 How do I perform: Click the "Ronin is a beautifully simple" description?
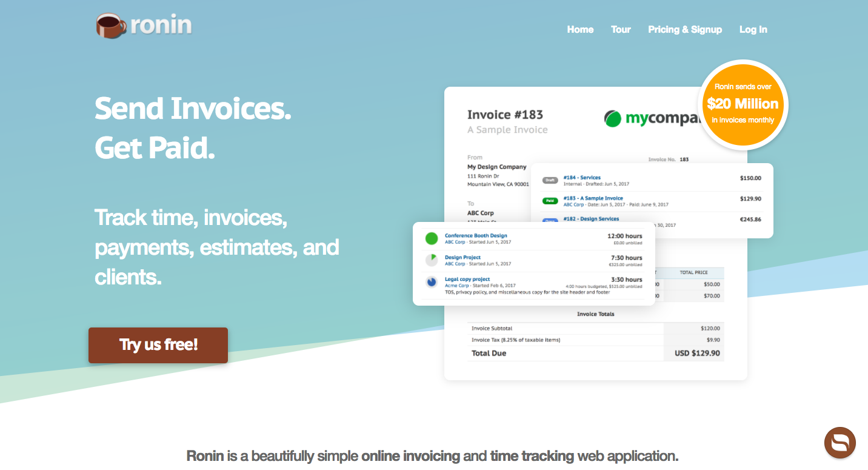[433, 455]
